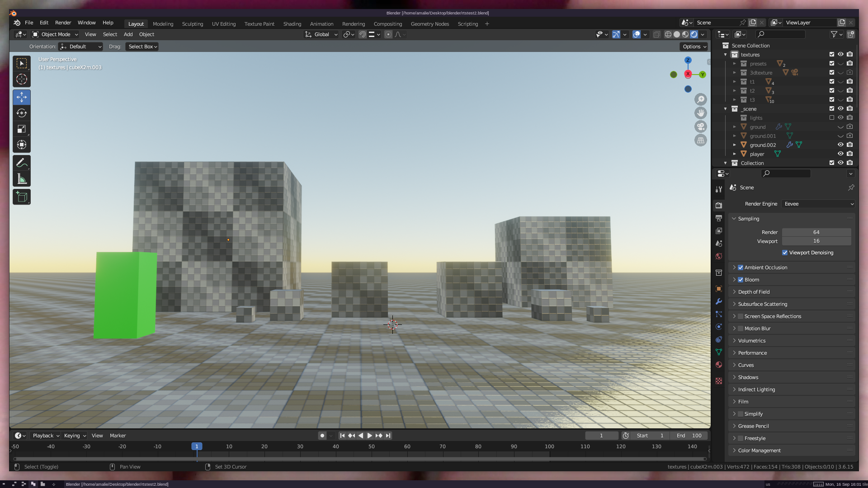Select the Scale tool
Image resolution: width=868 pixels, height=488 pixels.
click(22, 129)
